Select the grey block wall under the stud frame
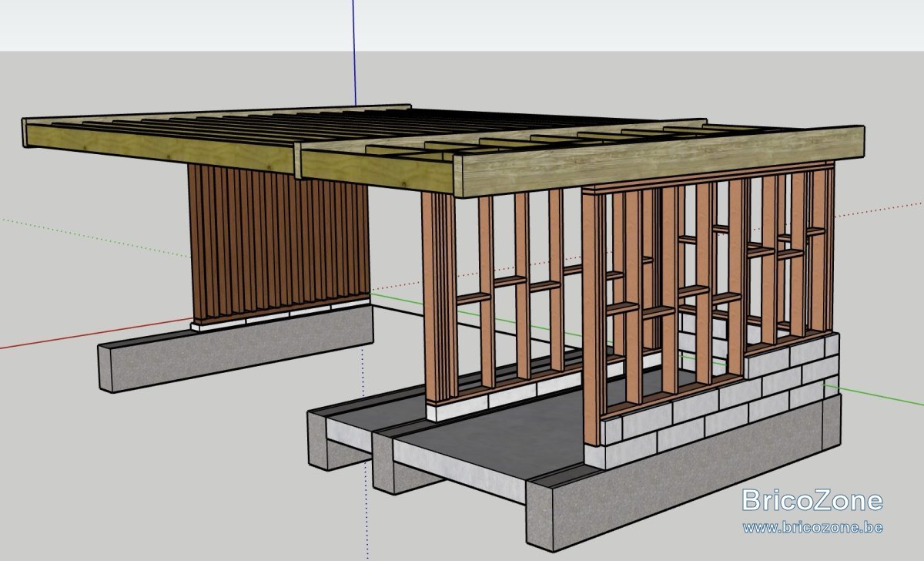924x561 pixels. pyautogui.click(x=712, y=401)
